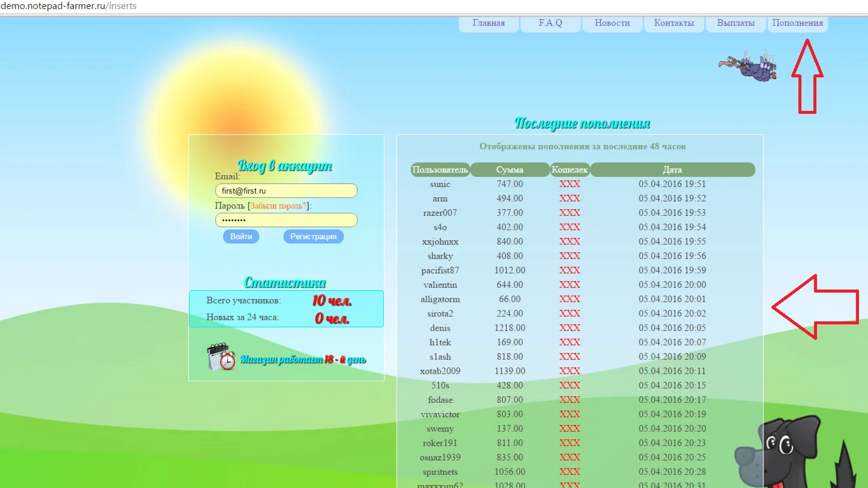Select the valientin username
Image resolution: width=868 pixels, height=488 pixels.
(440, 285)
